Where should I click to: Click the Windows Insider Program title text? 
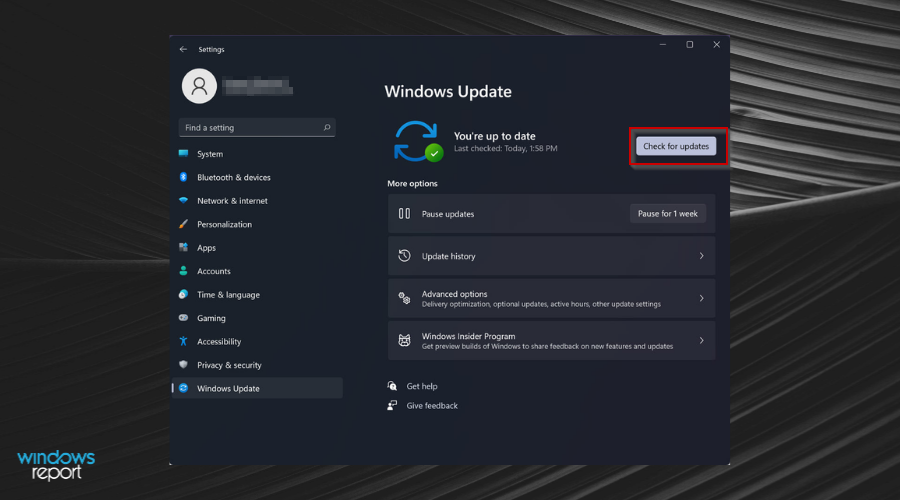[x=468, y=336]
